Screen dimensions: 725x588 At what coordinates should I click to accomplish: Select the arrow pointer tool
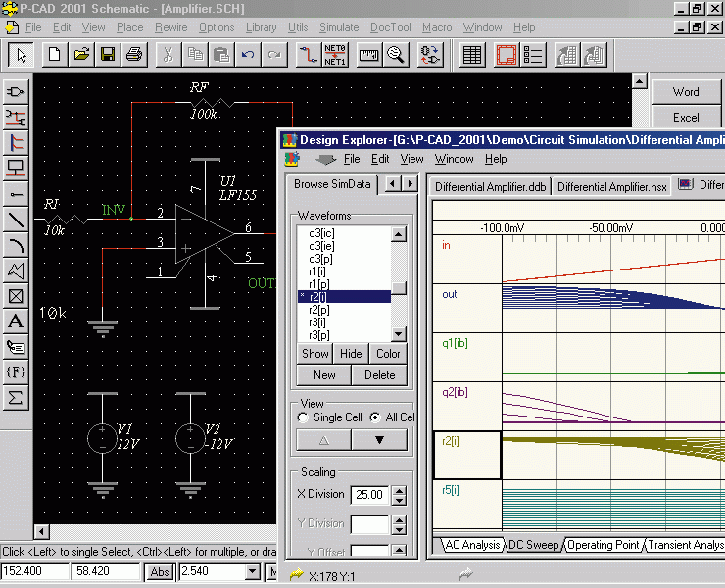pyautogui.click(x=21, y=55)
